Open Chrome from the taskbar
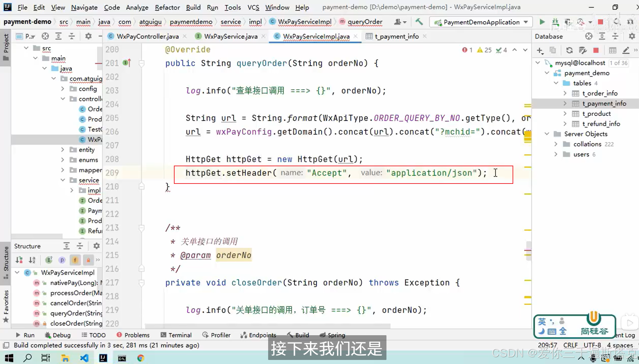Image resolution: width=639 pixels, height=364 pixels. [141, 358]
